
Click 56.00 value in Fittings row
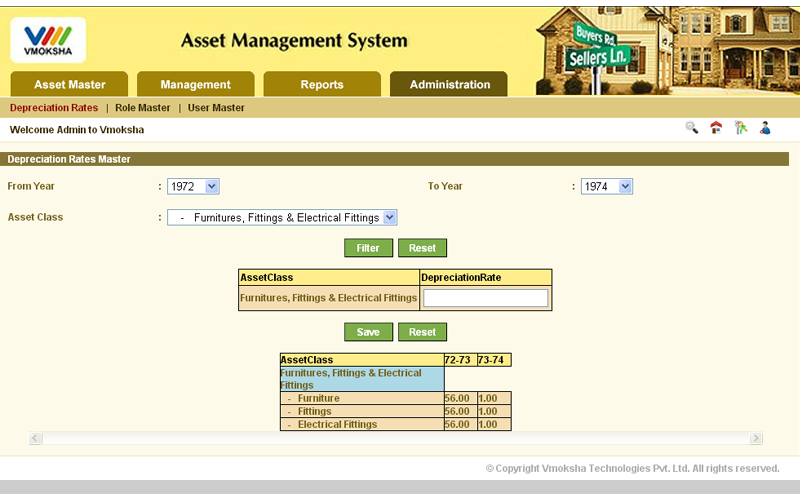click(461, 411)
